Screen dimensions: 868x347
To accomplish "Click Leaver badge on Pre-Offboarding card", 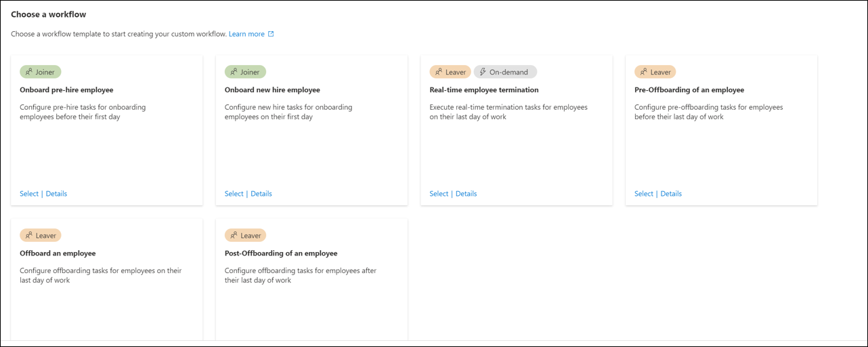I will pos(655,72).
